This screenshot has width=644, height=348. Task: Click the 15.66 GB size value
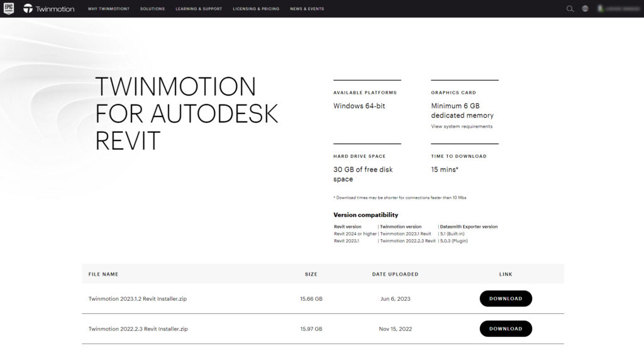(x=311, y=299)
